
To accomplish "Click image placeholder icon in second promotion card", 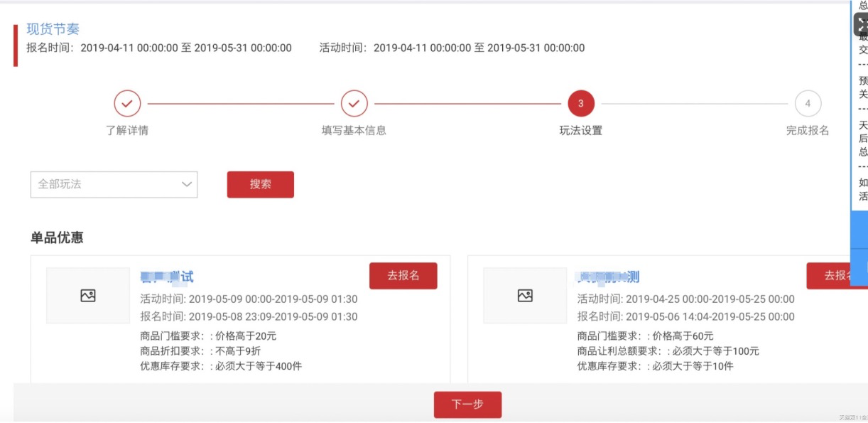I will [525, 296].
